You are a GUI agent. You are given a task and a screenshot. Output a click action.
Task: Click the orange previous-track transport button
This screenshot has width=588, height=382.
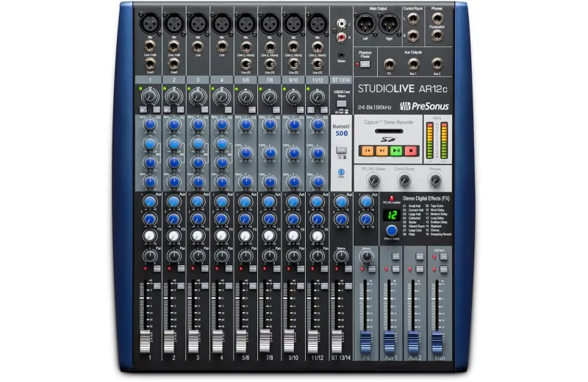pyautogui.click(x=367, y=151)
